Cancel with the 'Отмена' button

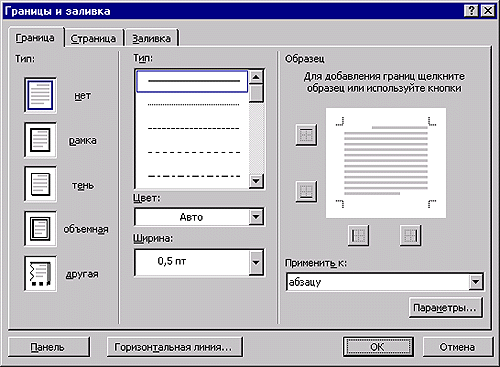point(457,347)
